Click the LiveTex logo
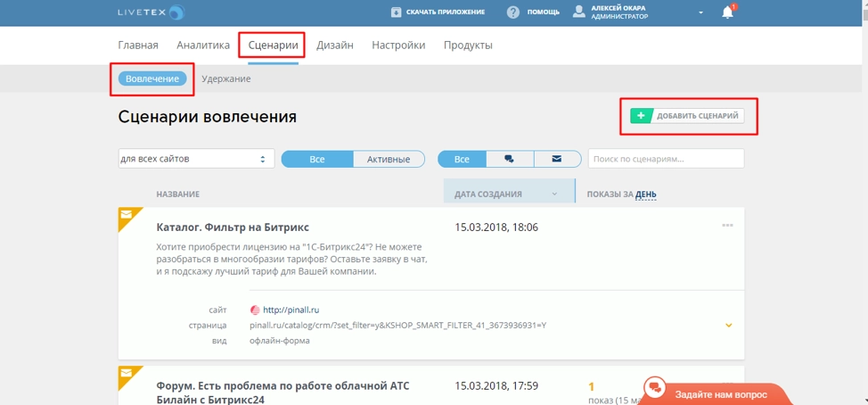The height and width of the screenshot is (405, 868). point(151,12)
